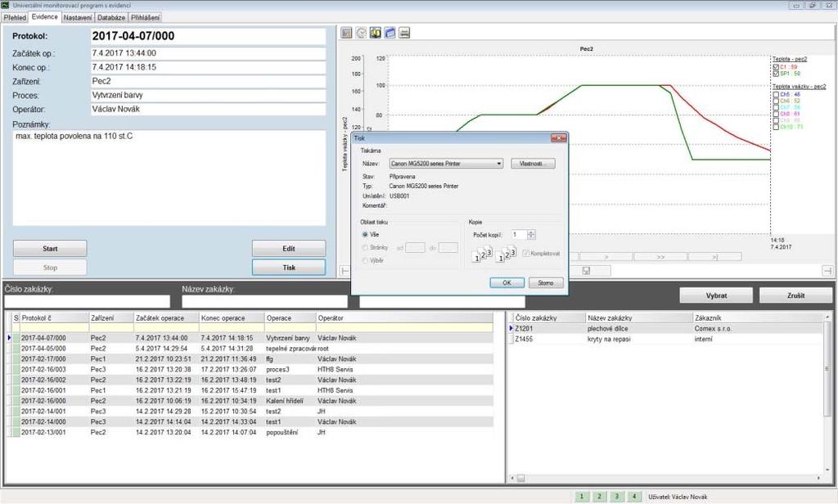Select protocol row 2017-02-16/003
This screenshot has height=504, width=838.
[x=251, y=369]
